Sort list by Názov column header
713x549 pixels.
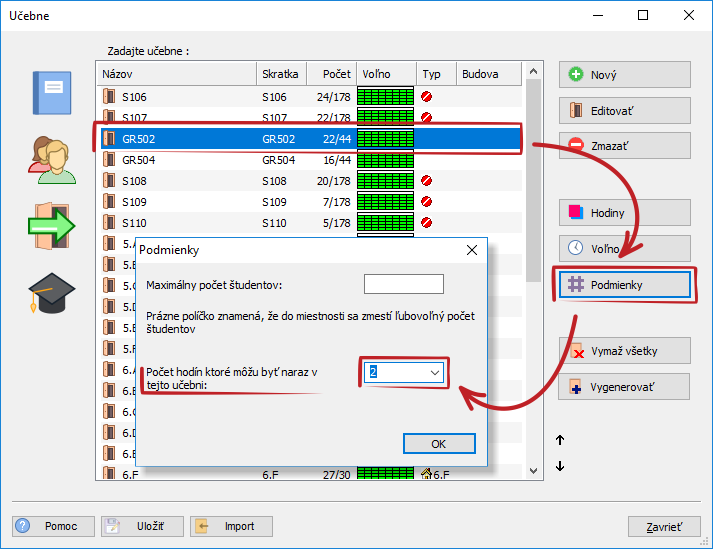(x=175, y=75)
